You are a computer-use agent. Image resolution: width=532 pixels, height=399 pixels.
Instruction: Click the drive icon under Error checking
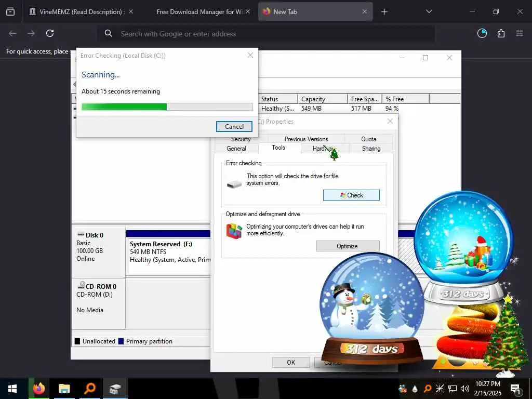pos(234,184)
